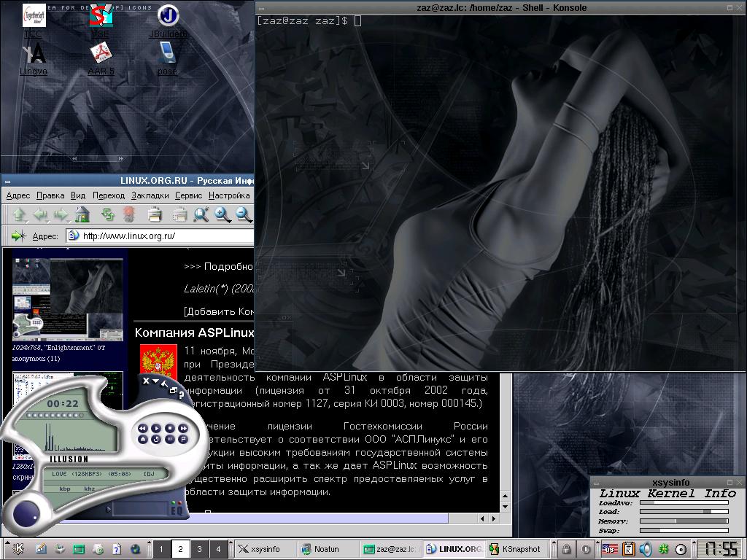This screenshot has width=747, height=560.
Task: Click the horizontal scrollbar right arrow in Konqueror
Action: point(494,518)
